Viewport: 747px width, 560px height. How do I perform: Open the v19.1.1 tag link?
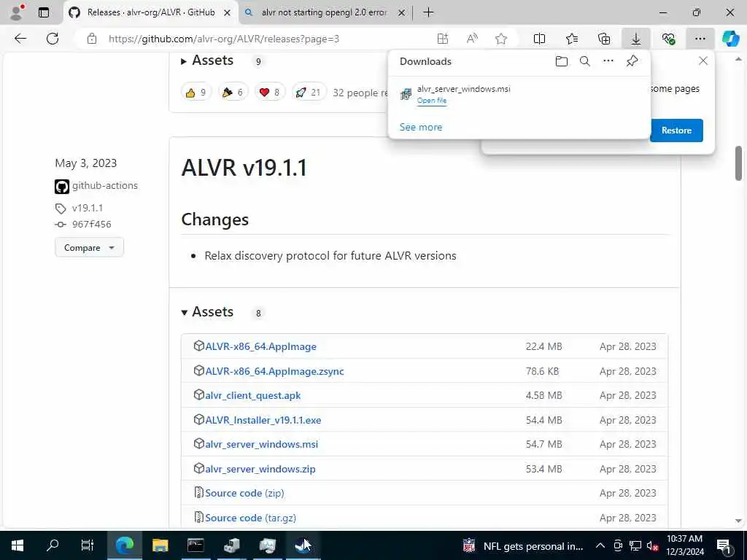88,208
